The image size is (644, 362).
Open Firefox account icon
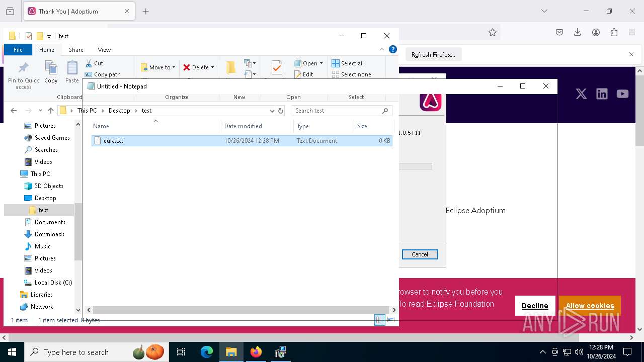pyautogui.click(x=596, y=32)
